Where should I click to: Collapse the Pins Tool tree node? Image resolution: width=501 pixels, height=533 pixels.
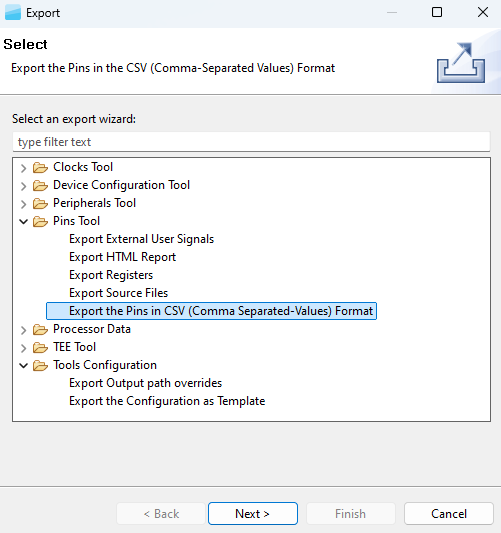(x=23, y=222)
